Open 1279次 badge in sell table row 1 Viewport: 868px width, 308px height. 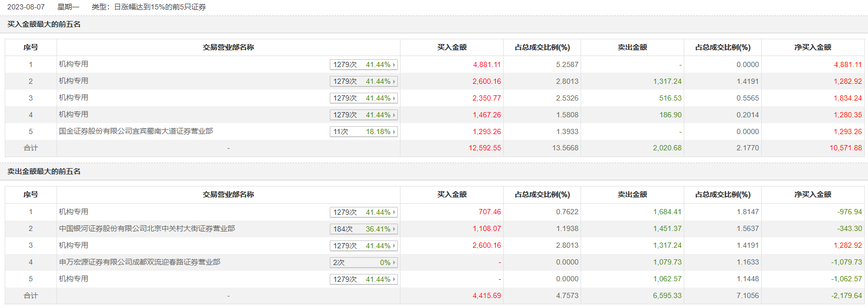[363, 212]
